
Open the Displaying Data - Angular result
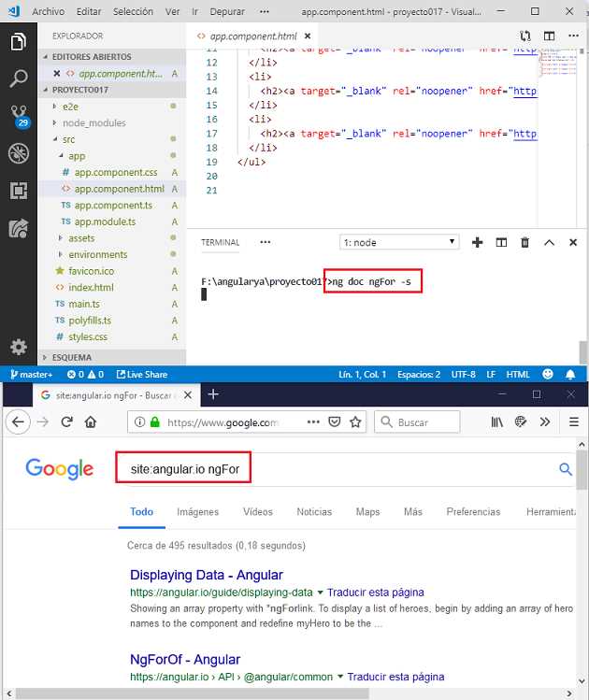[207, 575]
